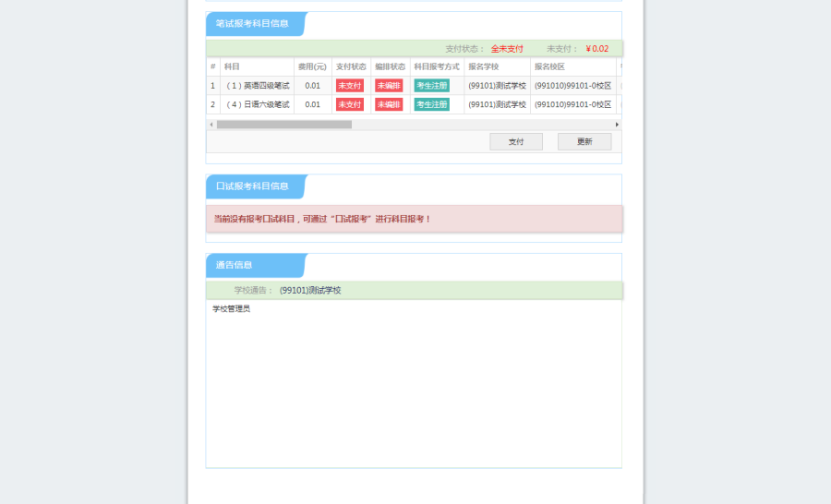Click the horizontal scrollbar thumb in table
Viewport: 831px width, 504px height.
tap(283, 124)
